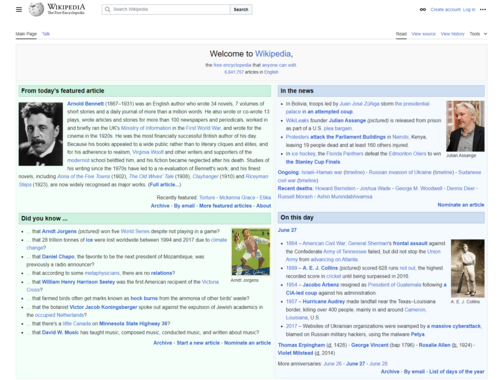Switch to the Main Page tab
The image size is (500, 380).
click(x=26, y=34)
